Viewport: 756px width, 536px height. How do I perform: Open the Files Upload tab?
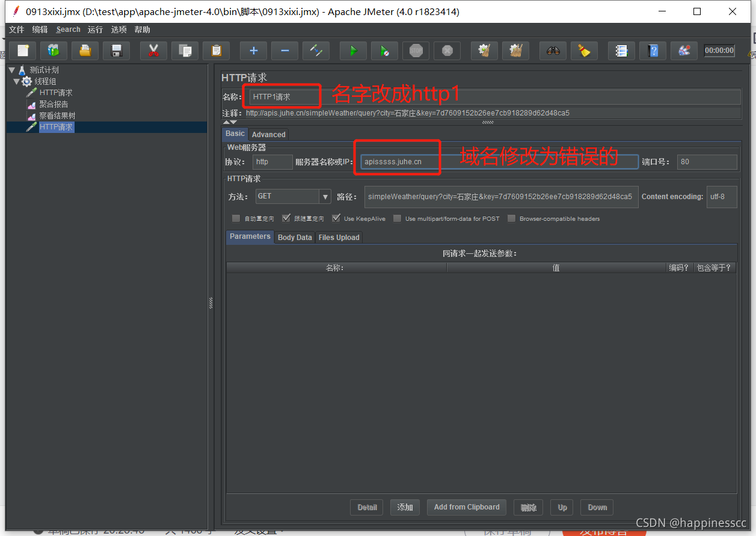[x=339, y=238]
